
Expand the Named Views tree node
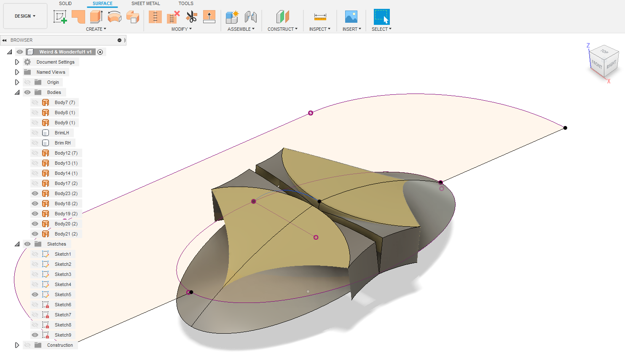pos(17,72)
